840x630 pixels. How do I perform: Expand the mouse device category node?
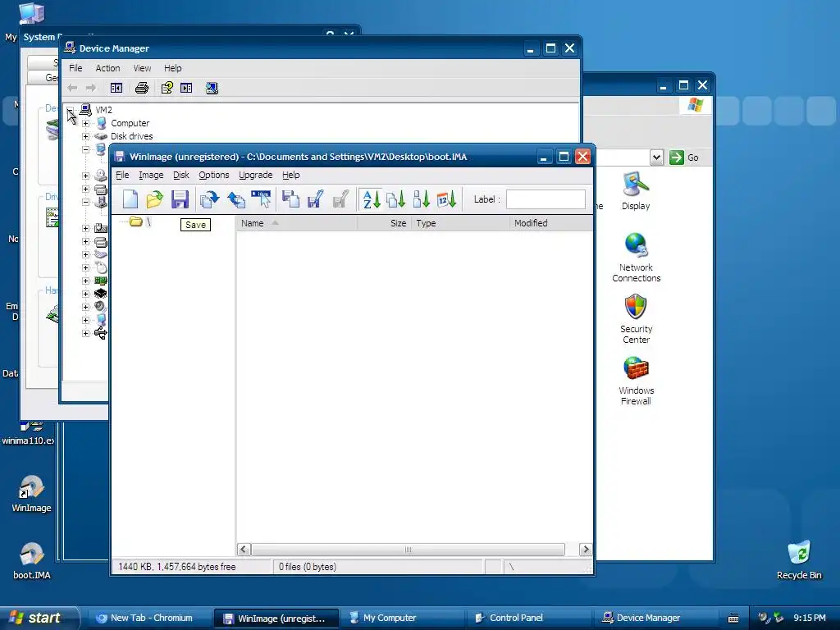point(85,267)
